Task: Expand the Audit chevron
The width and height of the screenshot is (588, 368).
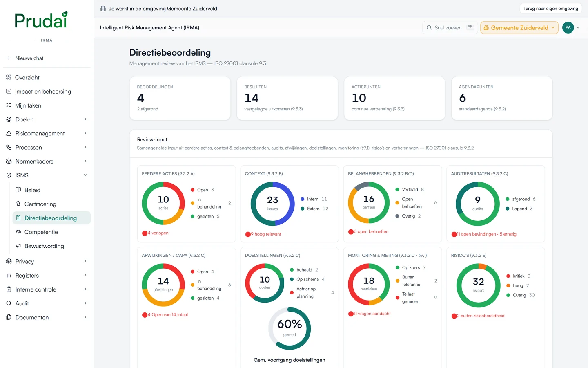Action: (85, 303)
